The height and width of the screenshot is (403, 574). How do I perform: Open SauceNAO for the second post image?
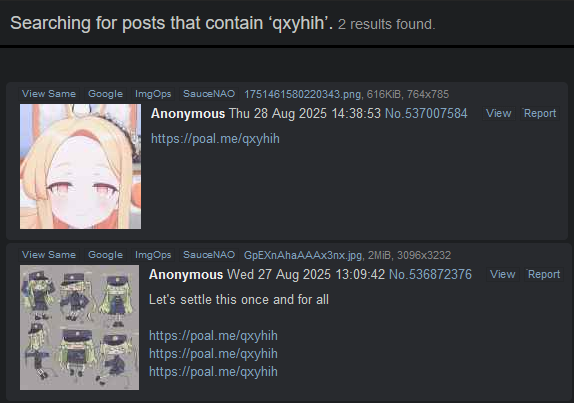tap(209, 255)
